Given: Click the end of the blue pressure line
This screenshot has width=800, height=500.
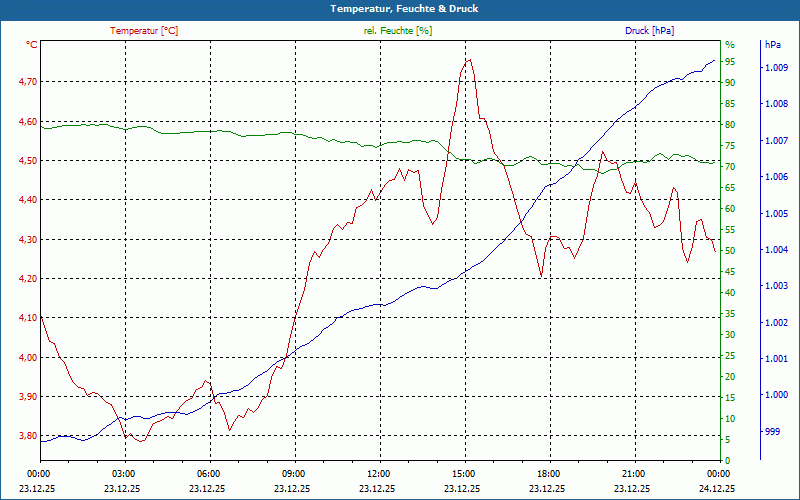Looking at the screenshot, I should click(x=714, y=60).
